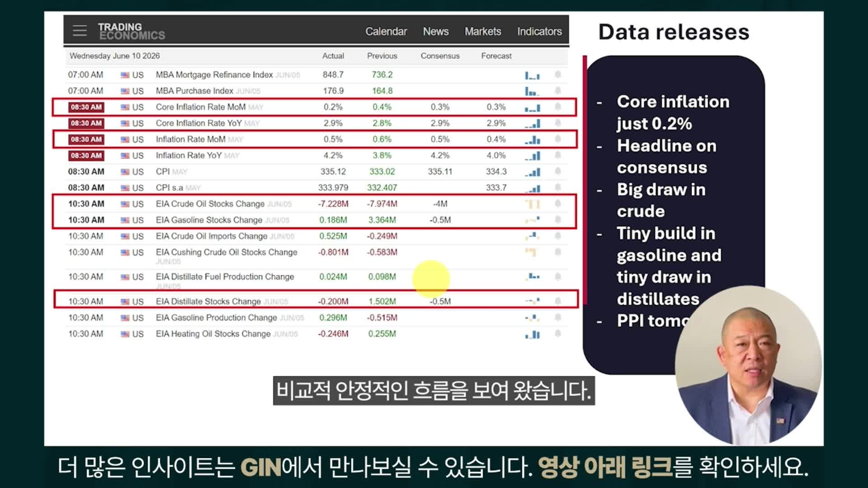Click the Trading Economics logo

click(x=131, y=31)
